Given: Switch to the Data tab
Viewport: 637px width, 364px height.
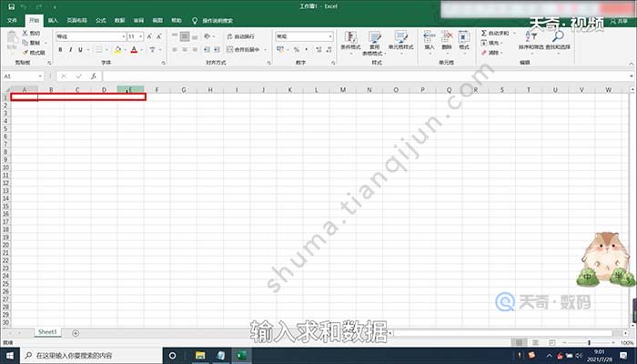Looking at the screenshot, I should click(x=119, y=20).
